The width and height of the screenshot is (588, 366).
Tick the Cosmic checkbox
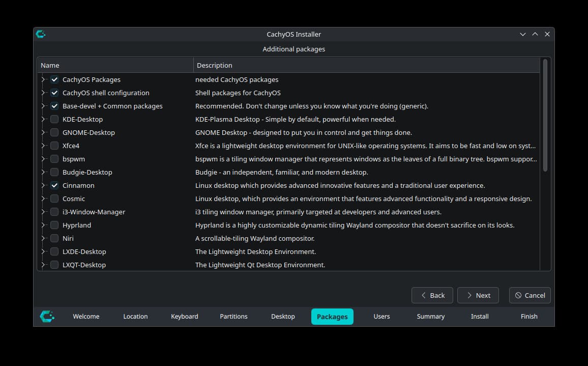click(54, 199)
